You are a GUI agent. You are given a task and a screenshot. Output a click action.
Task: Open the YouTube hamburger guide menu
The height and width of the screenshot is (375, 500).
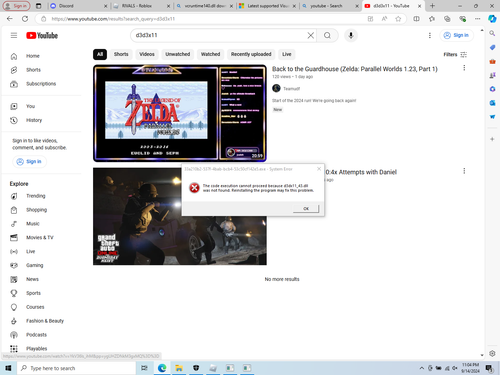[x=14, y=35]
